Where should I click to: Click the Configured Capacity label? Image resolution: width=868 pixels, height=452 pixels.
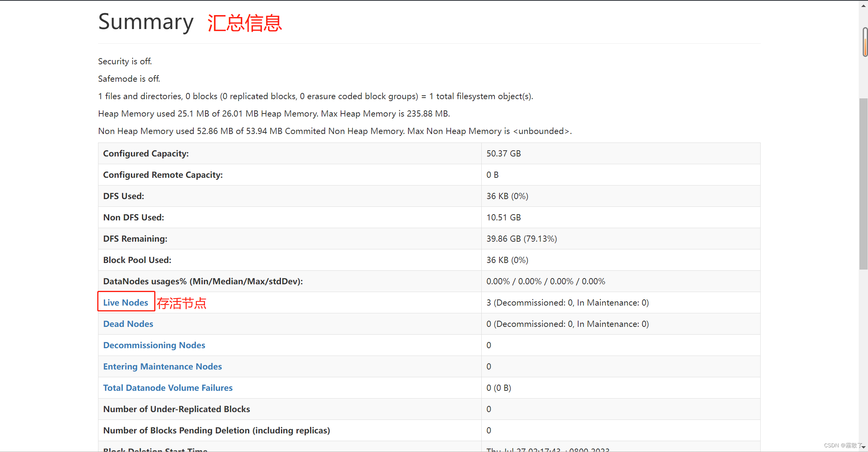tap(146, 153)
